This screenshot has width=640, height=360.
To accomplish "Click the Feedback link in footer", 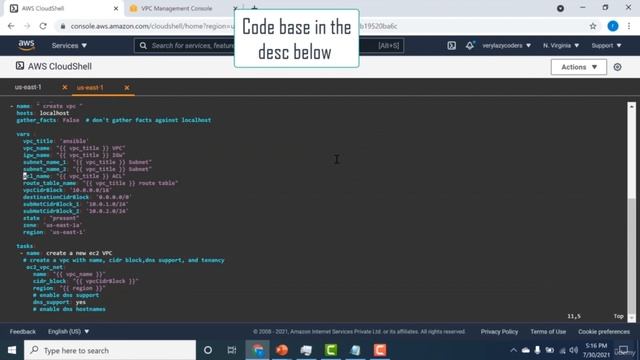I will (22, 331).
